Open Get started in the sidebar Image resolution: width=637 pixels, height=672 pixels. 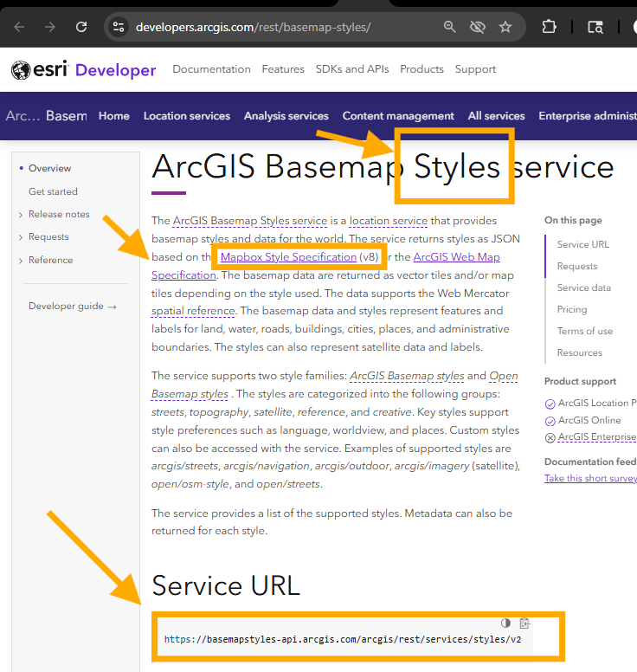click(53, 191)
